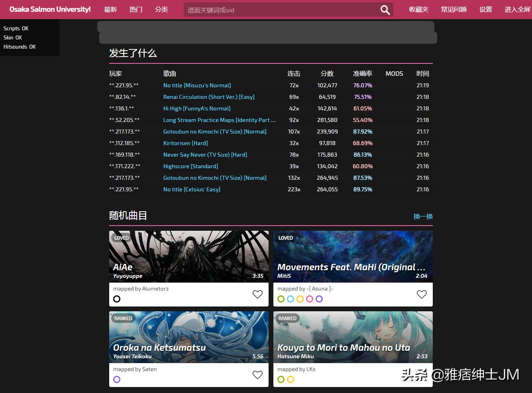This screenshot has height=393, width=532.
Task: Select the green difficulty circle under Kouya to Mori
Action: (281, 379)
